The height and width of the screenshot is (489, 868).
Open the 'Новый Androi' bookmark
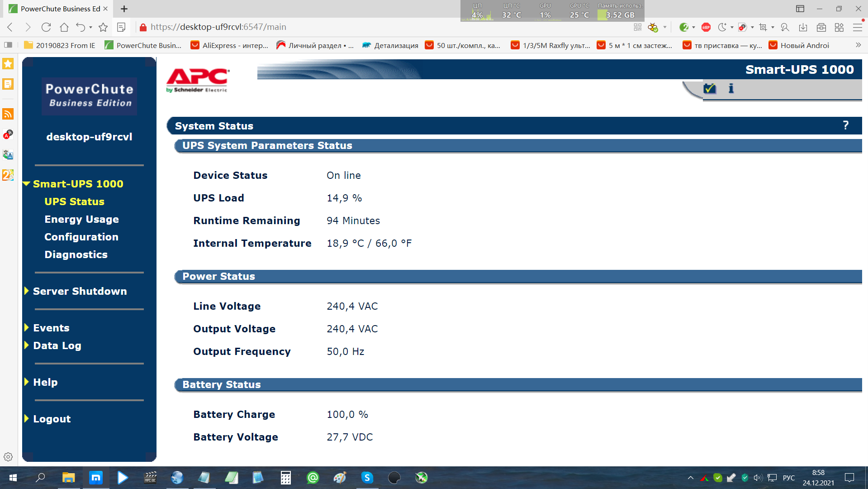(x=799, y=45)
